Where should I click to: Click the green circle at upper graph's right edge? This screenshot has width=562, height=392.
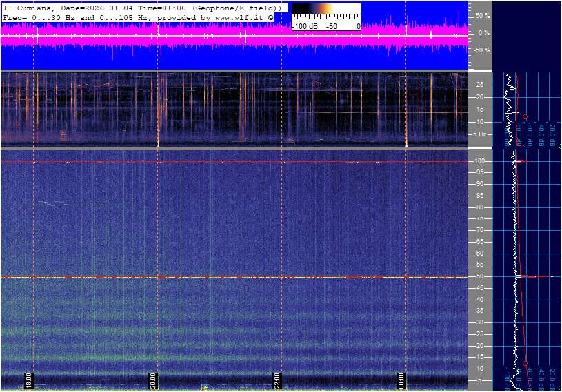click(x=559, y=146)
